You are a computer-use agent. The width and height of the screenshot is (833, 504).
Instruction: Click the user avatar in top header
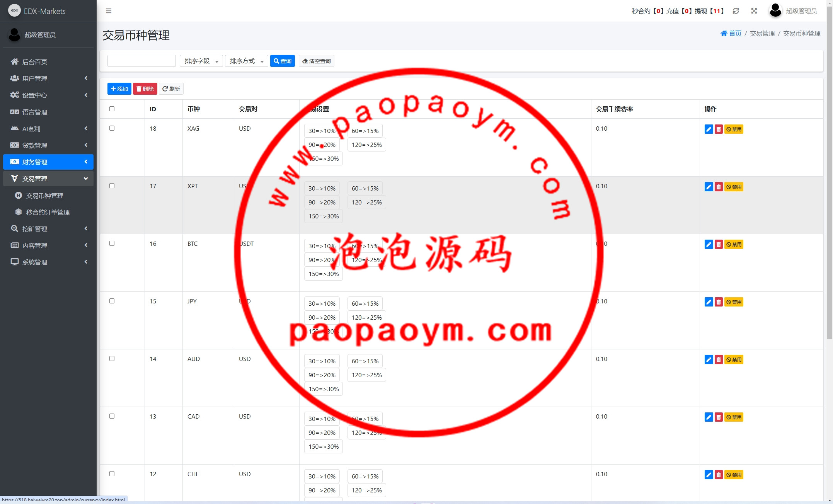[775, 10]
